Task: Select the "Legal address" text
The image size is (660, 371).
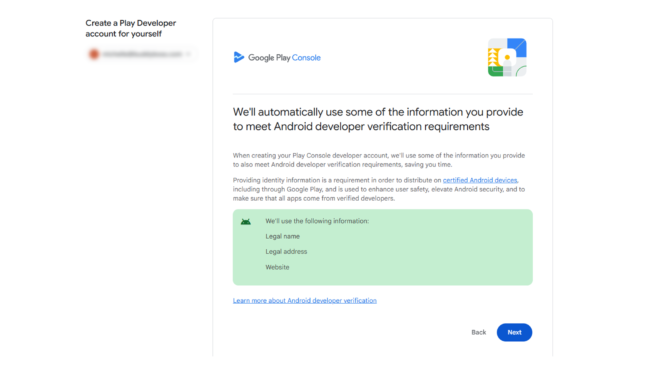Action: point(286,251)
